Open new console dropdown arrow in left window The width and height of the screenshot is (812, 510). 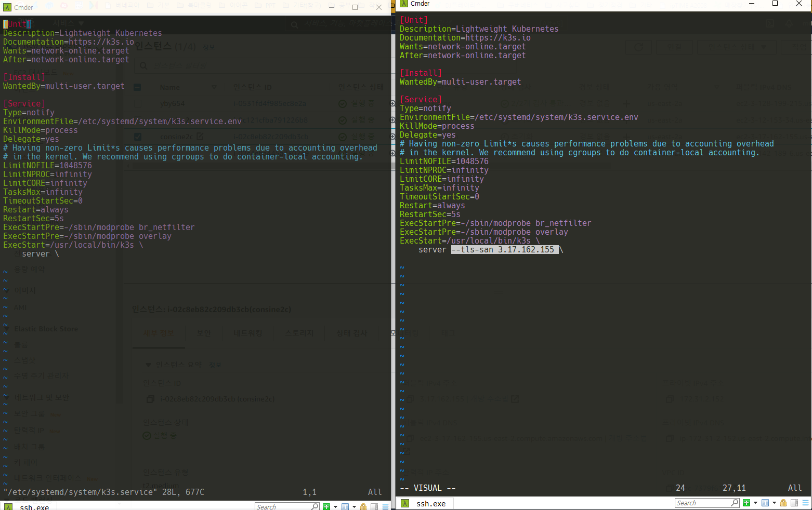(x=335, y=507)
